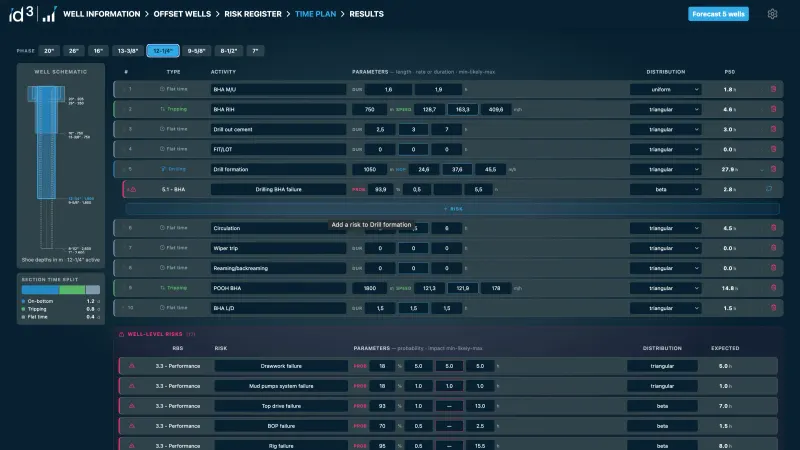
Task: Click the link icon on Drilling BHA failure row
Action: pos(769,189)
